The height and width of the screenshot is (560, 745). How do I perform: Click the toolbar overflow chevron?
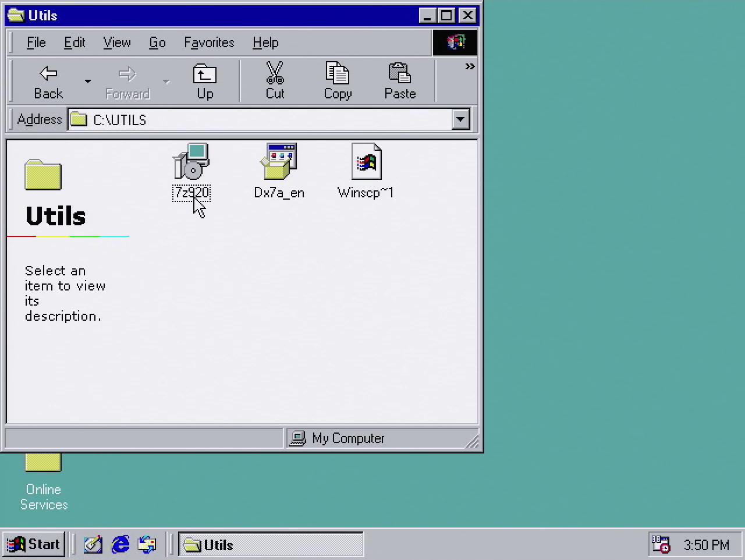tap(470, 66)
